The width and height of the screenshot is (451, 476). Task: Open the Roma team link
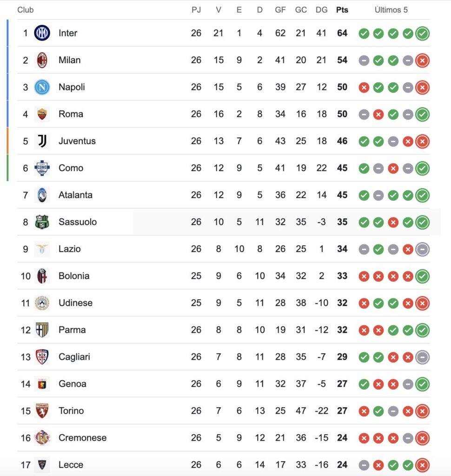point(71,114)
